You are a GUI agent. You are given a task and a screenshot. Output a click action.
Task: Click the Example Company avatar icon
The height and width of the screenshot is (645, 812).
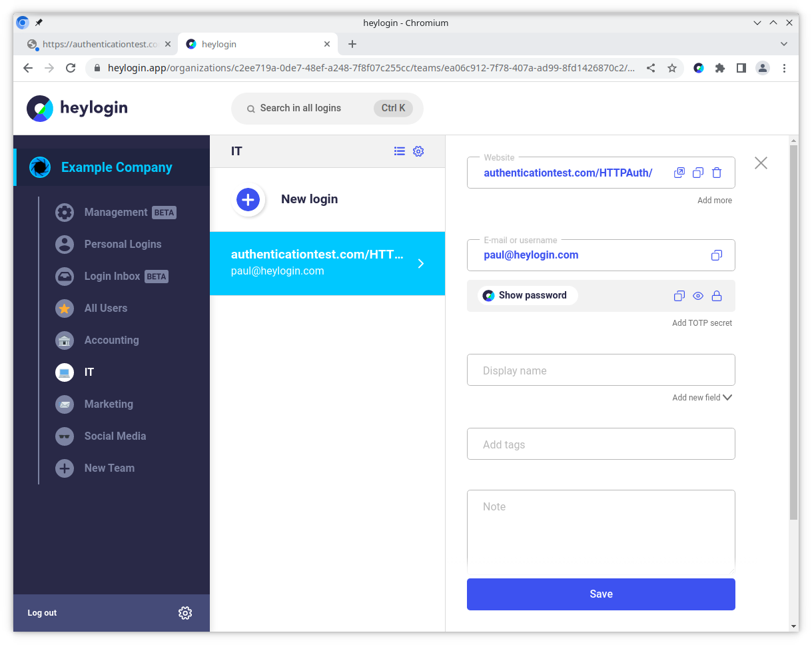[x=40, y=167]
